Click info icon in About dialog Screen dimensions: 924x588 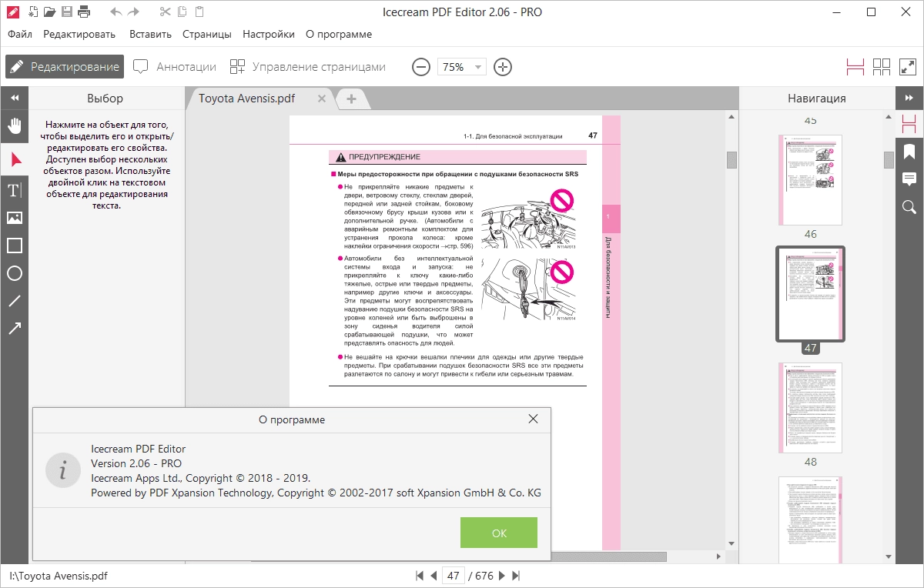tap(63, 470)
